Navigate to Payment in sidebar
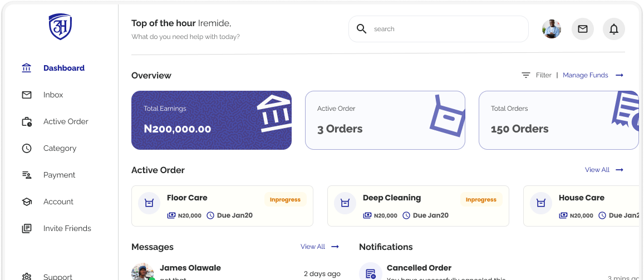644x280 pixels. (59, 175)
